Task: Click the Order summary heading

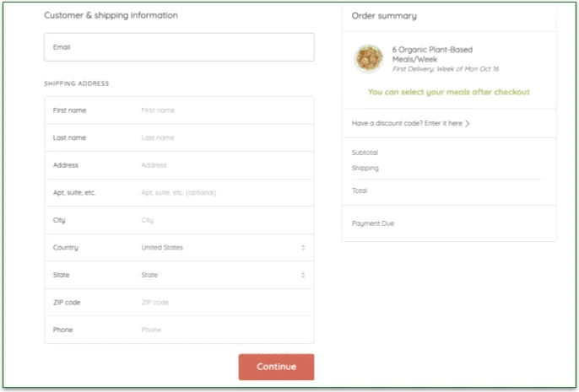Action: tap(384, 16)
